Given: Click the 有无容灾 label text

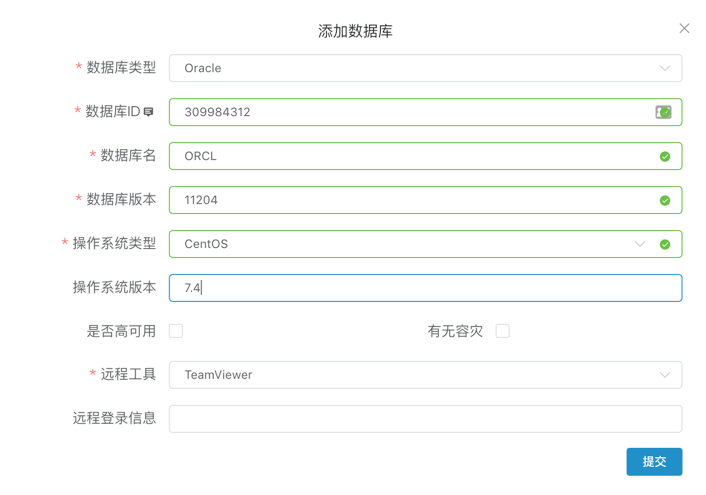Looking at the screenshot, I should pos(455,331).
